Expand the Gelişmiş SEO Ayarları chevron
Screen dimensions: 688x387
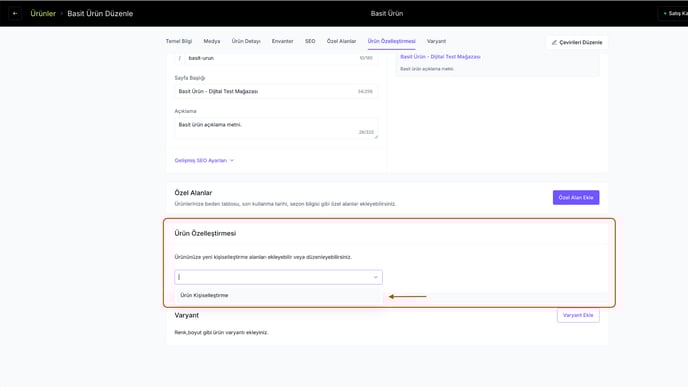point(232,161)
